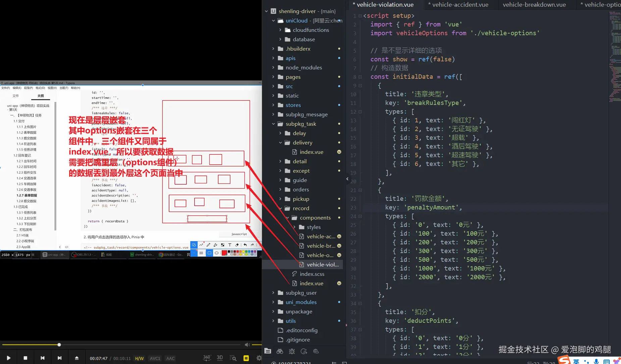Click the eject/open file icon
The width and height of the screenshot is (621, 364).
(x=76, y=358)
